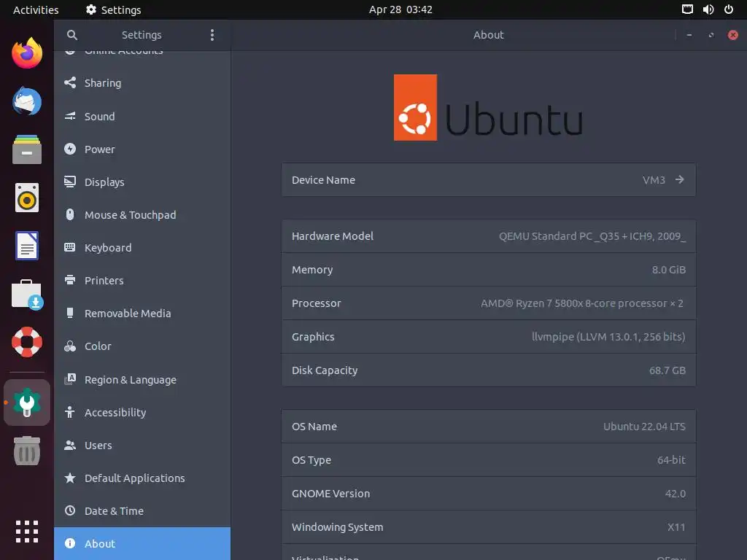
Task: Click the OS Type 64-bit row
Action: point(488,460)
